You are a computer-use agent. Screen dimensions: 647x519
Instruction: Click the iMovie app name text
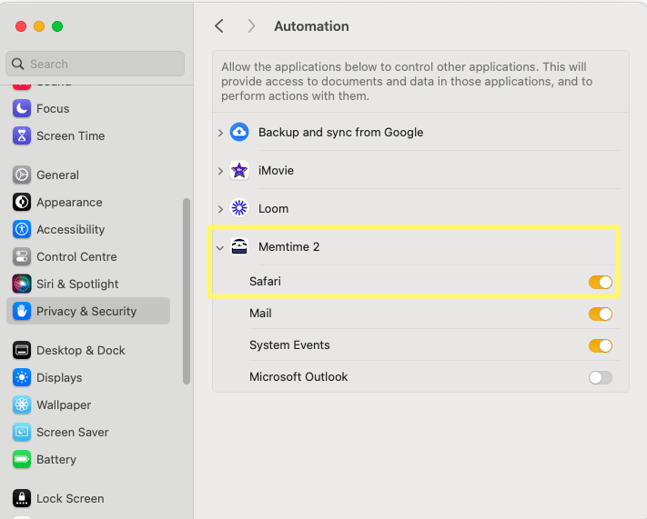(x=276, y=170)
